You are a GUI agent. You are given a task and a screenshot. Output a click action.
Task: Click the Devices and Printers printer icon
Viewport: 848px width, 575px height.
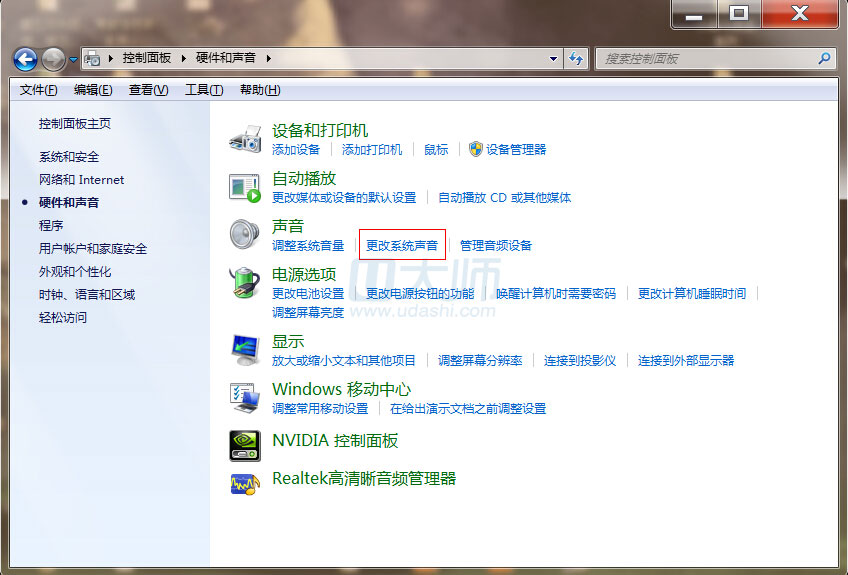pos(245,138)
